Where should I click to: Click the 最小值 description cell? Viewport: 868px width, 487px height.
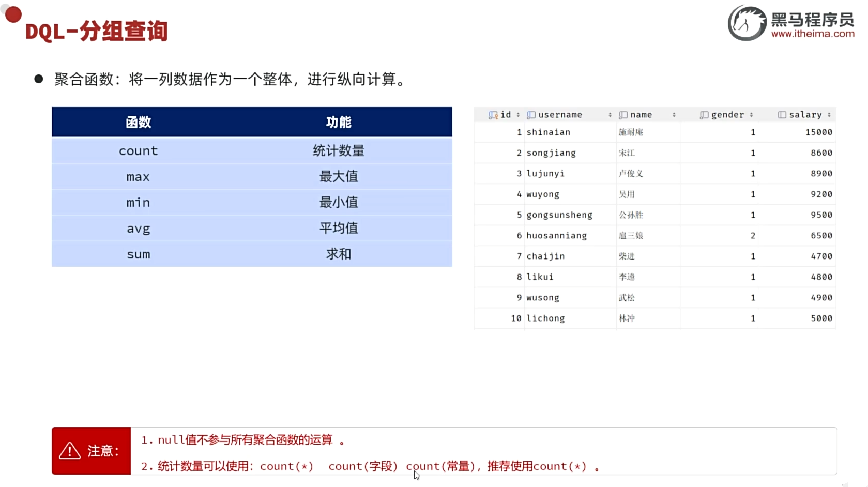pos(339,203)
